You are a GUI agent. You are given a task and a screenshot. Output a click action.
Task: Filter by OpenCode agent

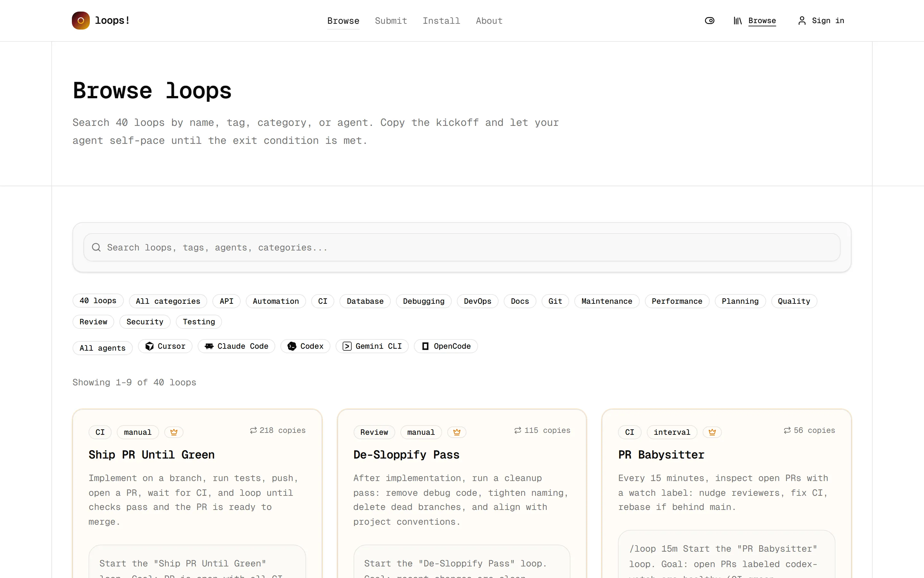click(446, 346)
